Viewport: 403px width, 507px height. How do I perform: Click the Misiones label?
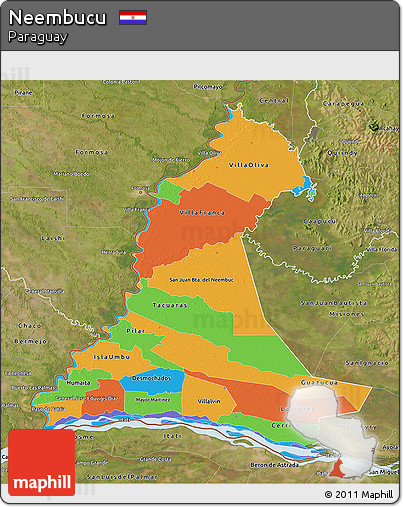pos(347,314)
